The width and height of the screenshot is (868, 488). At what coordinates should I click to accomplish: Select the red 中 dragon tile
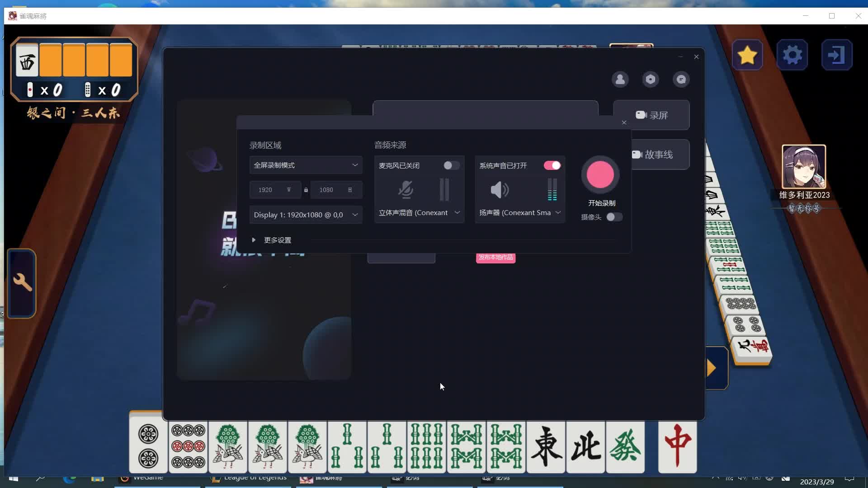pos(677,446)
